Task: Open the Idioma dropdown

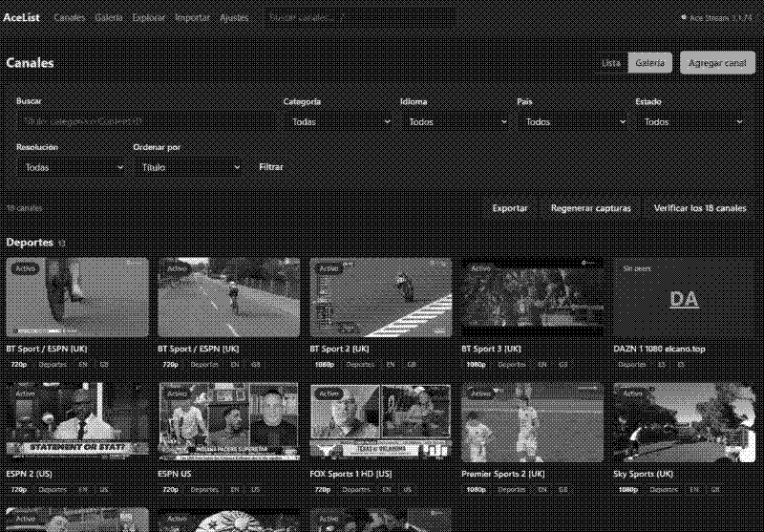Action: click(455, 122)
